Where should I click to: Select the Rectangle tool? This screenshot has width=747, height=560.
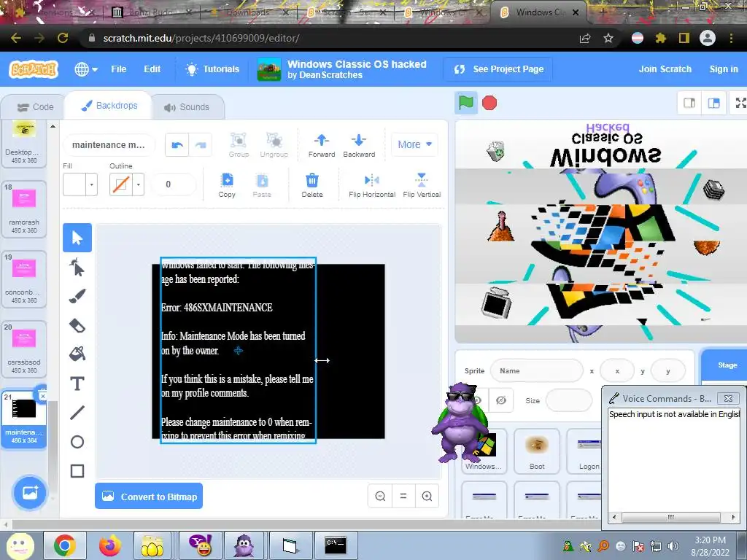(x=77, y=471)
